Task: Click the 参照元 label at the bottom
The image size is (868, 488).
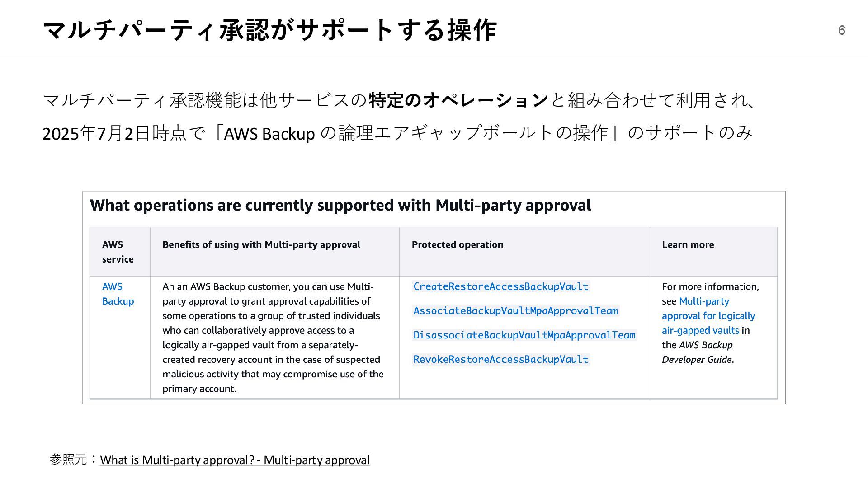Action: tap(68, 460)
